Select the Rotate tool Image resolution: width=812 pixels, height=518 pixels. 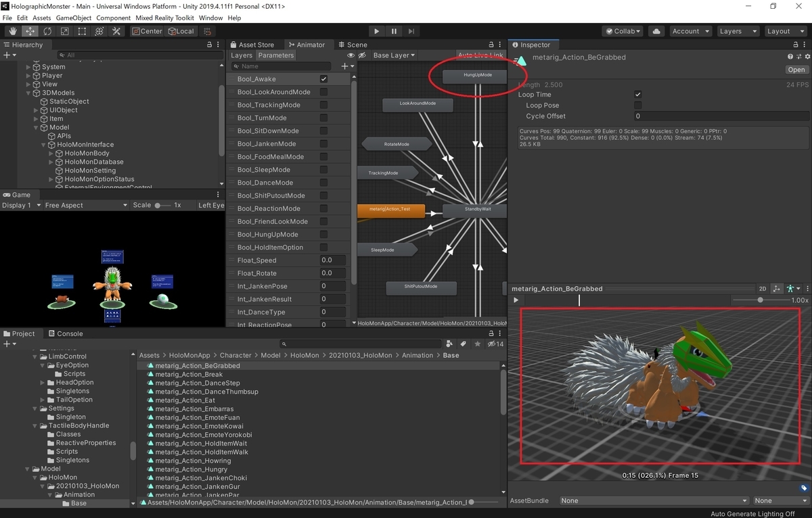pyautogui.click(x=47, y=31)
